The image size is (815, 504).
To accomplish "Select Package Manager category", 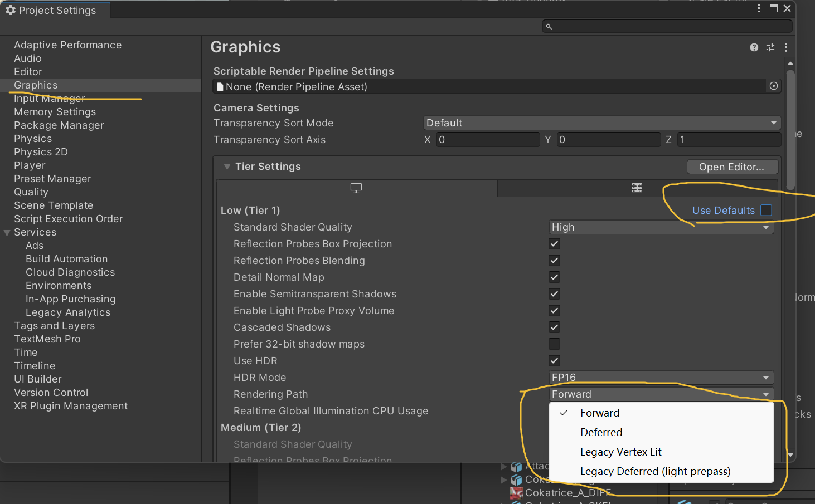I will [x=59, y=125].
